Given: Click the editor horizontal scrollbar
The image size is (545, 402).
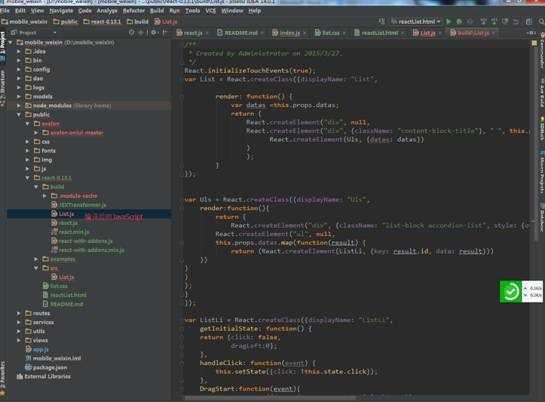Looking at the screenshot, I should pos(271,398).
